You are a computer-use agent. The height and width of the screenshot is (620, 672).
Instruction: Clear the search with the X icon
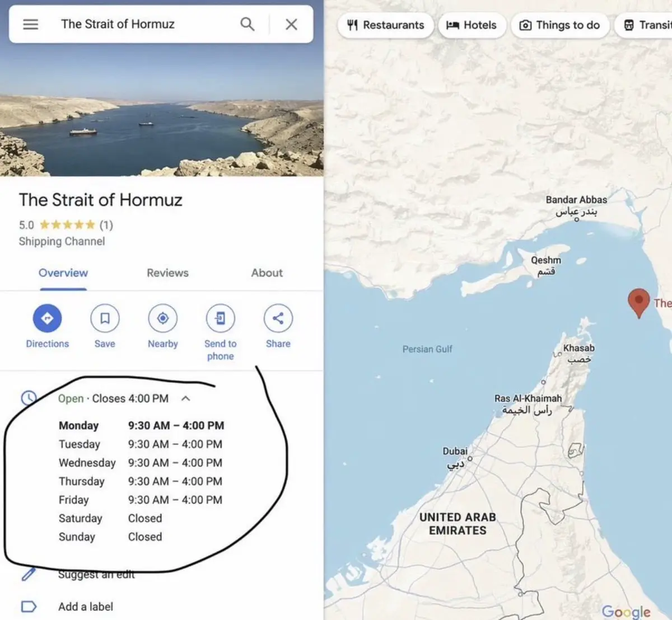291,24
